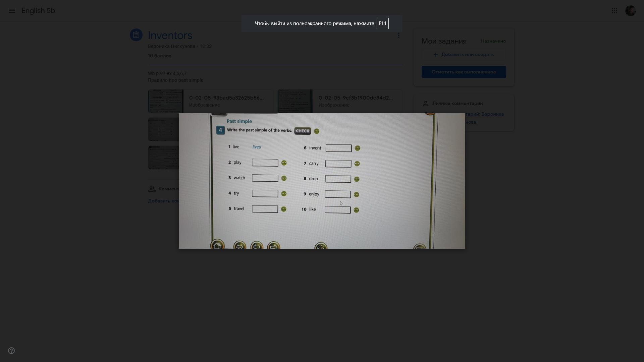Click the answer box for try
644x362 pixels.
[x=265, y=193]
